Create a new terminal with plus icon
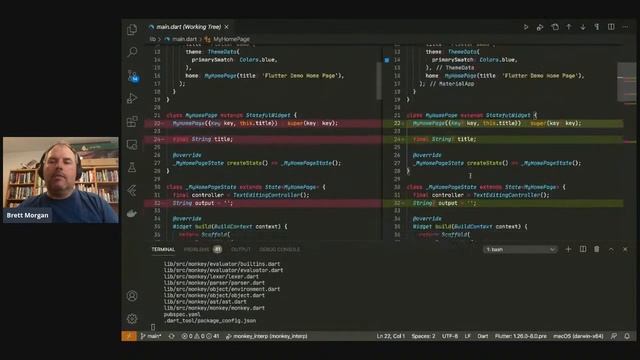 tap(568, 249)
